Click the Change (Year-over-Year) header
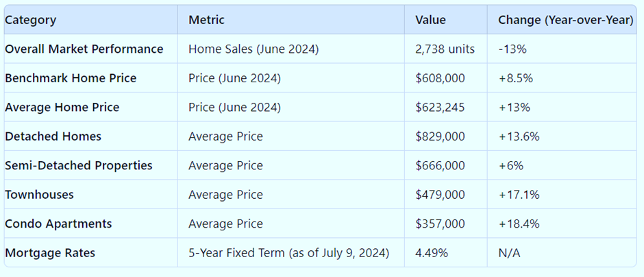This screenshot has width=644, height=277. point(565,20)
